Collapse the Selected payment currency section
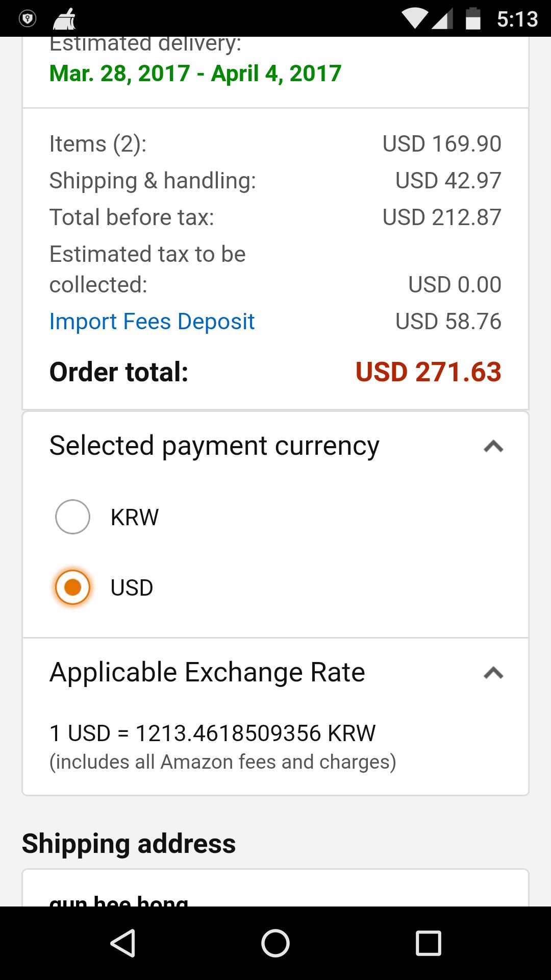 (x=493, y=447)
